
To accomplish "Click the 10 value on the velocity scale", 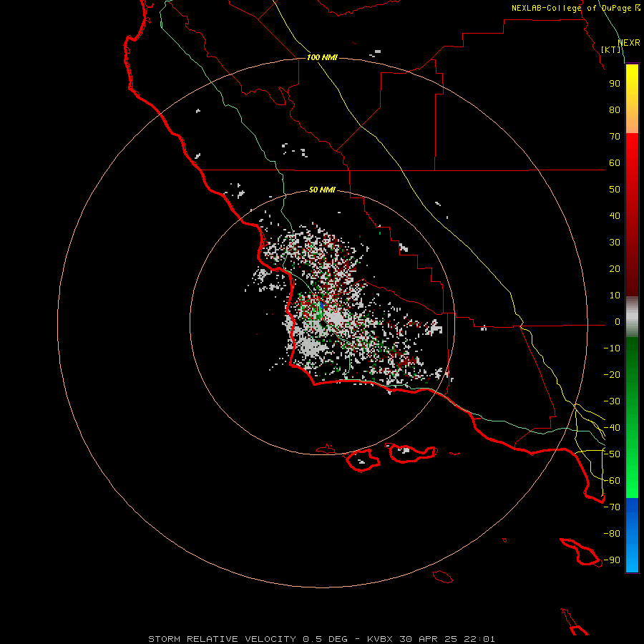I will coord(615,296).
